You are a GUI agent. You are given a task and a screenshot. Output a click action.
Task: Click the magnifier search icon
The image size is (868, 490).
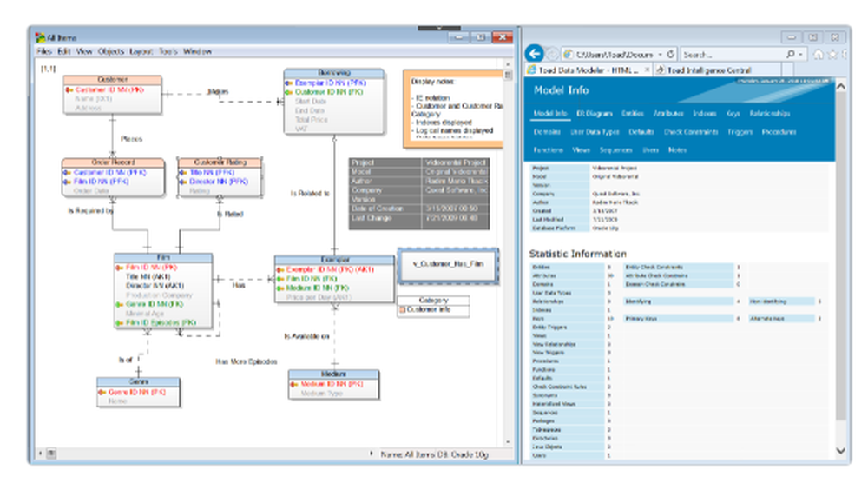[x=791, y=55]
